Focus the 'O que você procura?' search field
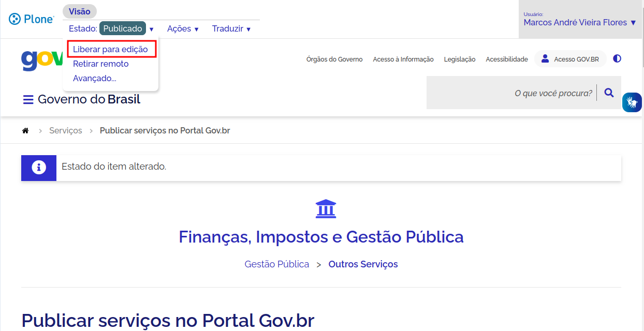644x331 pixels. 513,93
